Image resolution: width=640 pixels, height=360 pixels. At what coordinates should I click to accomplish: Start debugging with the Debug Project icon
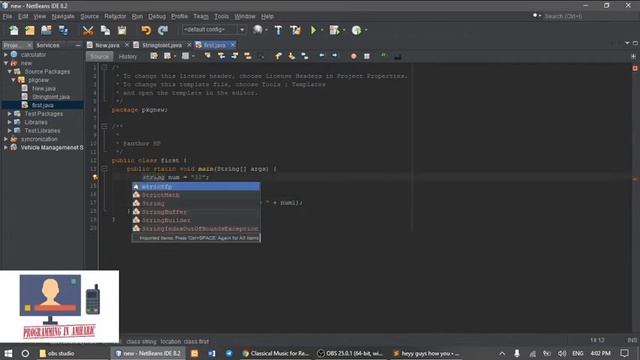pyautogui.click(x=334, y=30)
